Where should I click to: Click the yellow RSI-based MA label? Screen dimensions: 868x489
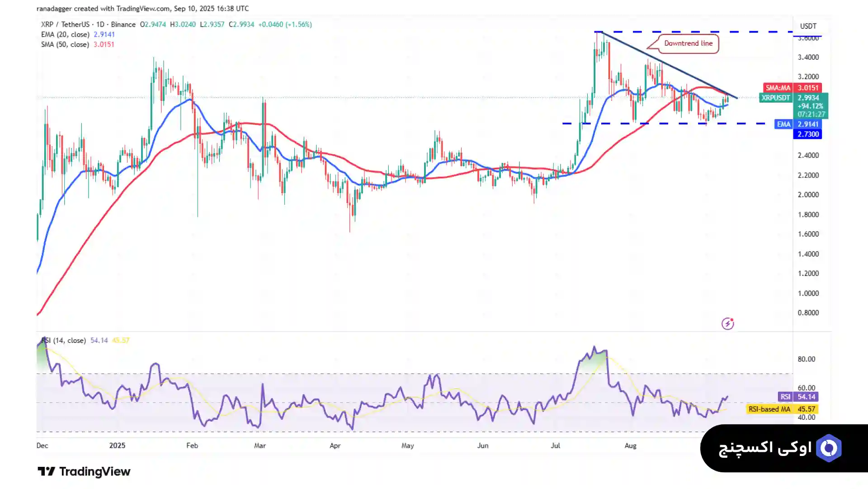[x=769, y=409]
